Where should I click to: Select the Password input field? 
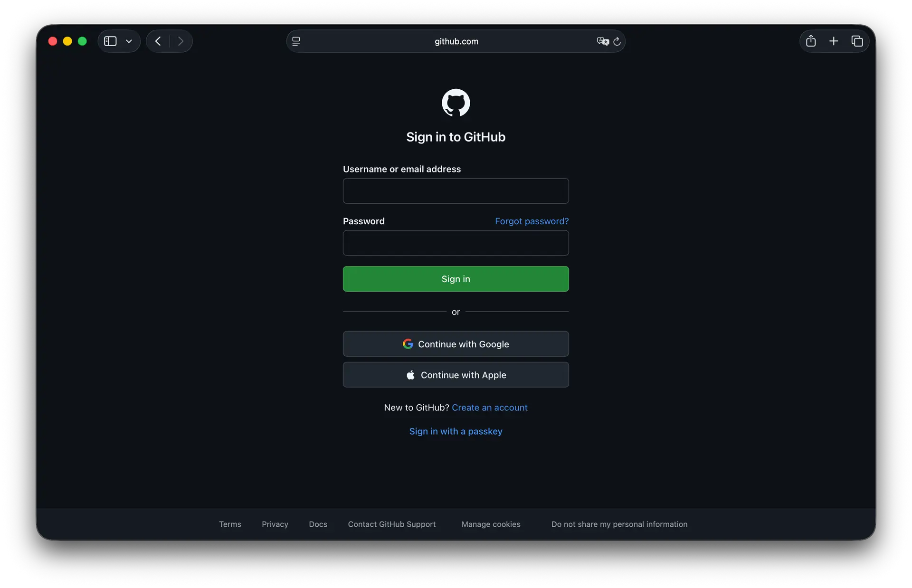(x=456, y=243)
